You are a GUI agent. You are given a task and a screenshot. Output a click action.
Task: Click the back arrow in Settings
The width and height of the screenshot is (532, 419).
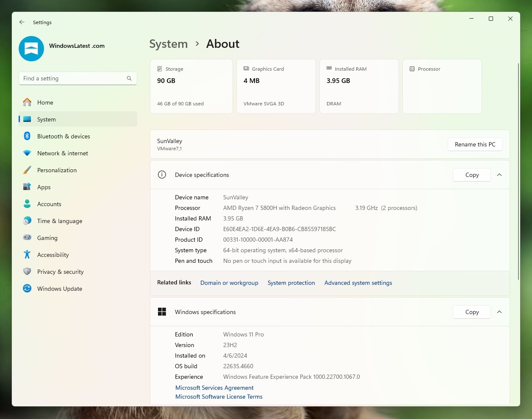22,22
